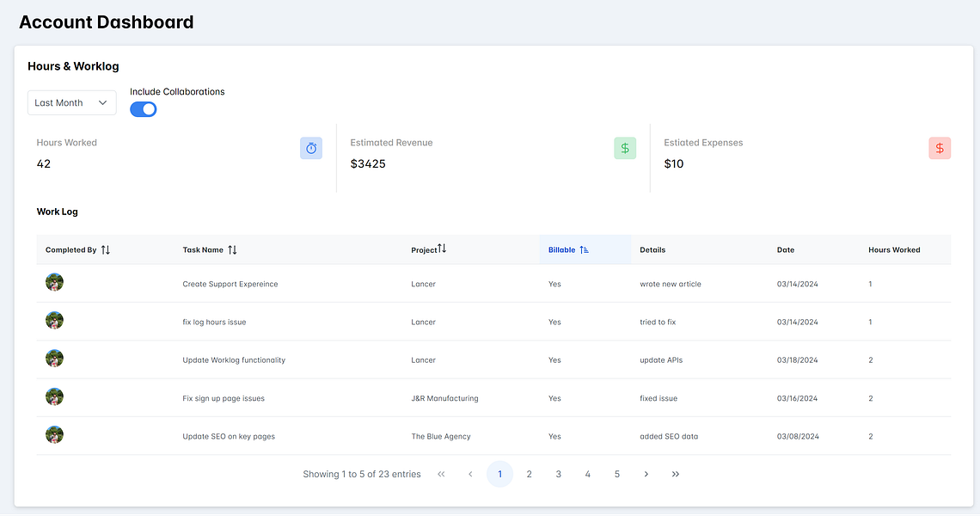Sort by Project column arrows
The height and width of the screenshot is (516, 980).
[442, 249]
